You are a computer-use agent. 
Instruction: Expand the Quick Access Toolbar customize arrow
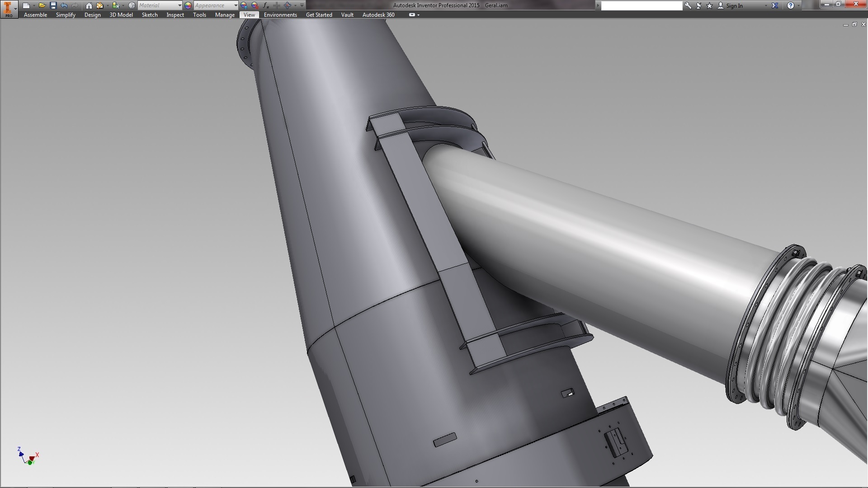click(302, 5)
